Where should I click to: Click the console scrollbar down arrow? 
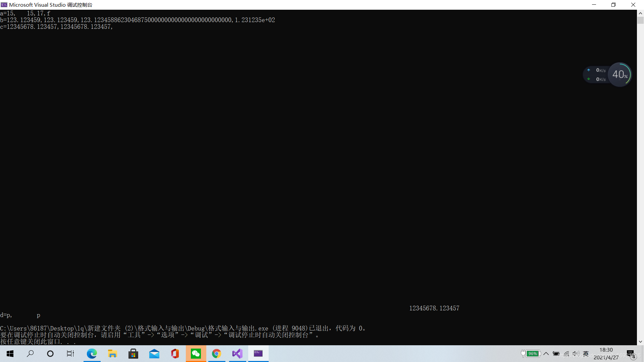(x=640, y=342)
